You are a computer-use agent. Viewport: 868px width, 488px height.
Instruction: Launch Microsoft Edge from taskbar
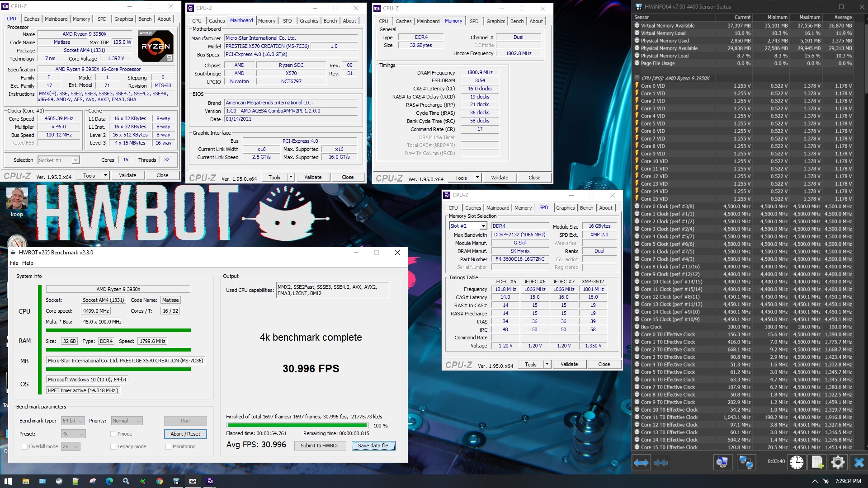(109, 481)
